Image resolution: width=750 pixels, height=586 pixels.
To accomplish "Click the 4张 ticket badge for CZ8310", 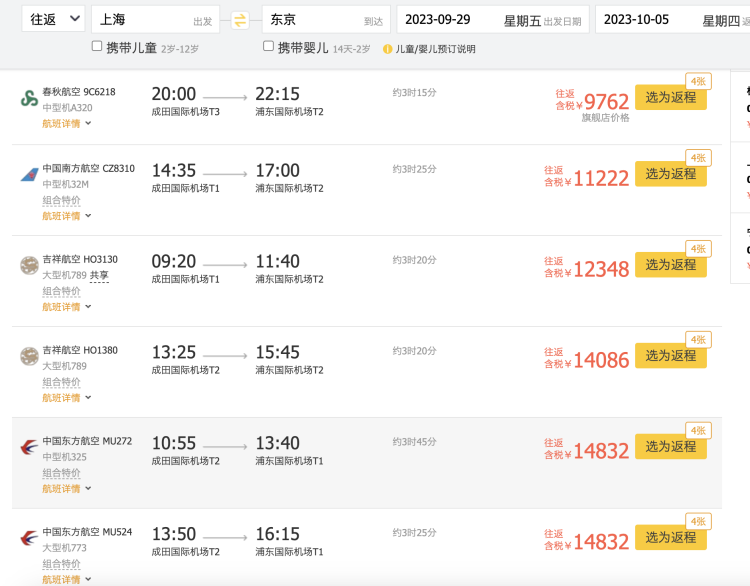I will coord(698,158).
